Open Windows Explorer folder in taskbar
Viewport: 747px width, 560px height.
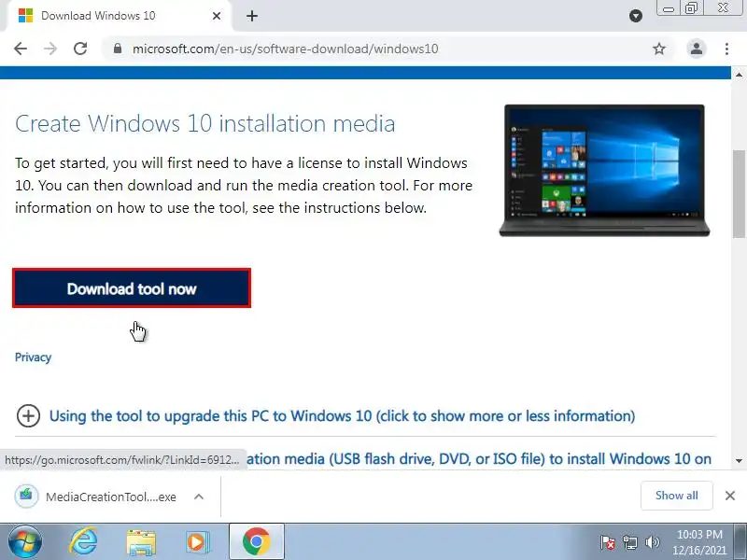(x=141, y=542)
